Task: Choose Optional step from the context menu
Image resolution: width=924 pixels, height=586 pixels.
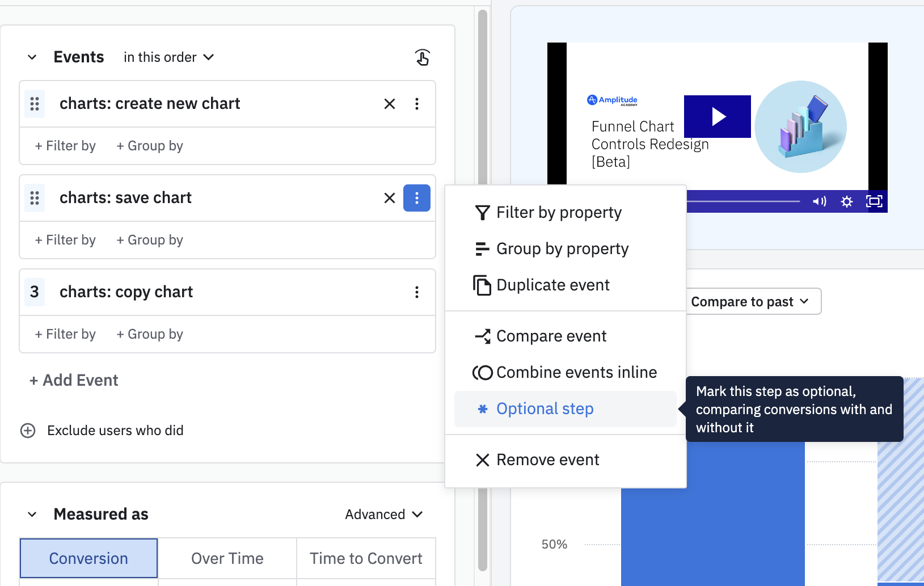Action: coord(545,409)
